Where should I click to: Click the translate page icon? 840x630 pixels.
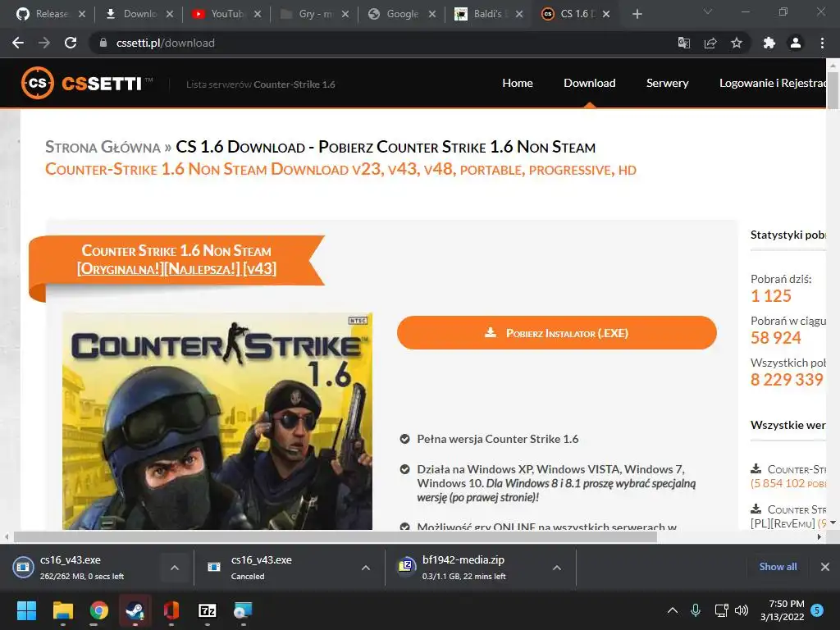684,43
